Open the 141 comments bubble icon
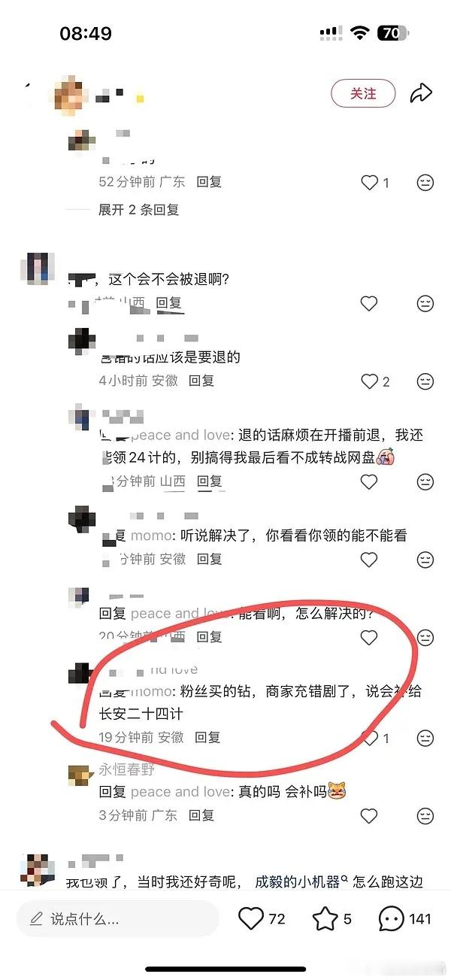 tap(391, 918)
